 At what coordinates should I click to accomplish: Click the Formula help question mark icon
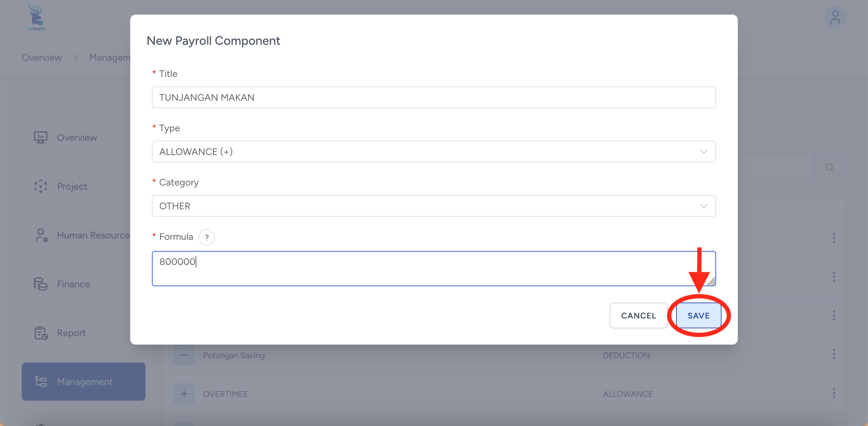point(206,237)
